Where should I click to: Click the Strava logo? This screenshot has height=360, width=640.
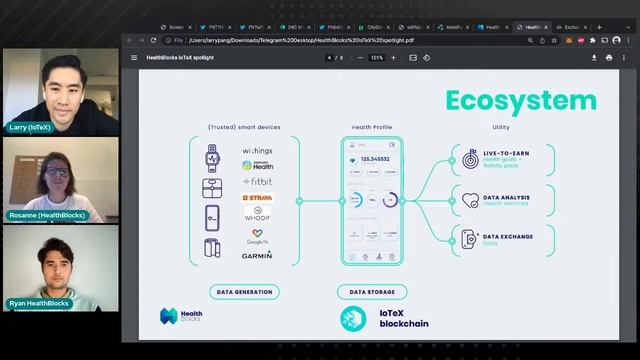coord(257,198)
